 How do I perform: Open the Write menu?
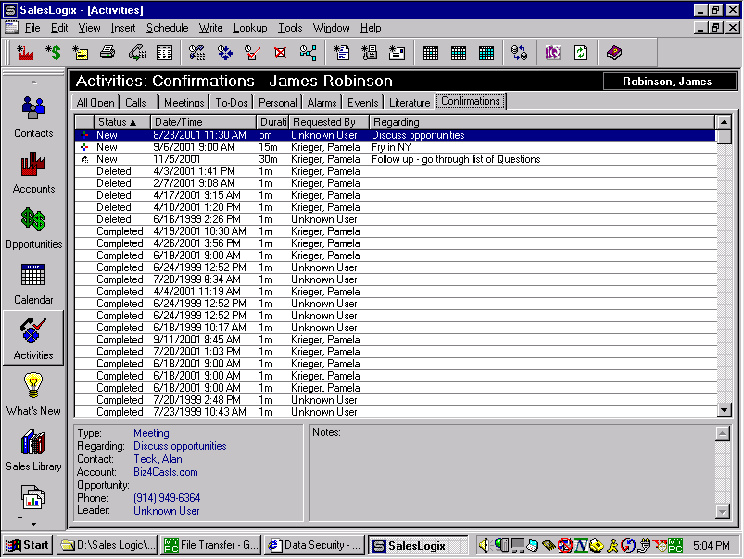click(x=211, y=28)
